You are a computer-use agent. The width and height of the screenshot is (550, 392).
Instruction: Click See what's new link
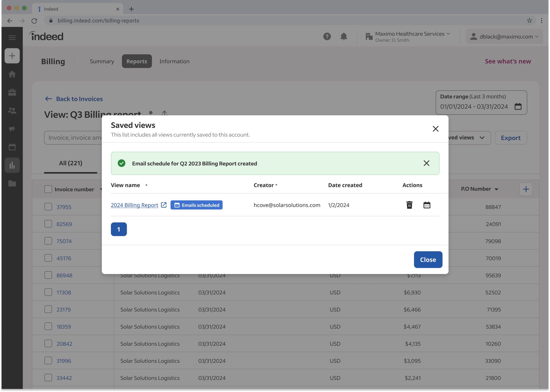pos(508,61)
